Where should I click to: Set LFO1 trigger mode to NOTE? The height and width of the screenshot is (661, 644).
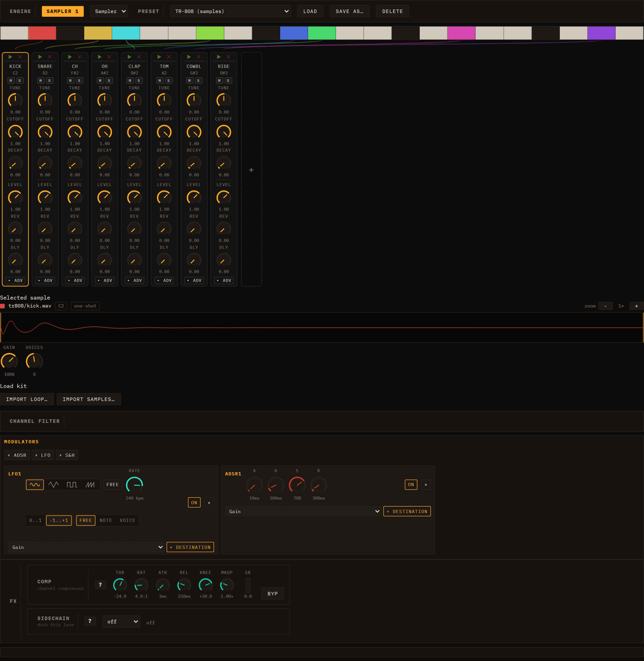[x=106, y=520]
